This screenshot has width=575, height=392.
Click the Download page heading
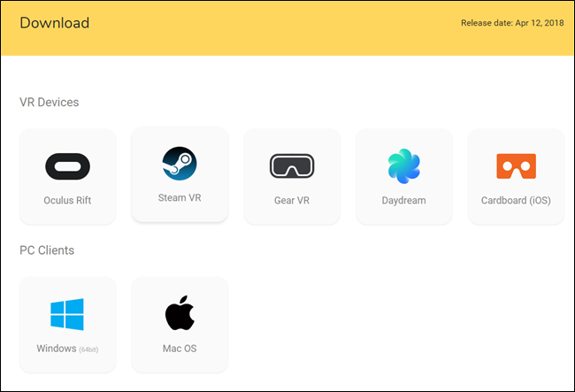(x=55, y=23)
